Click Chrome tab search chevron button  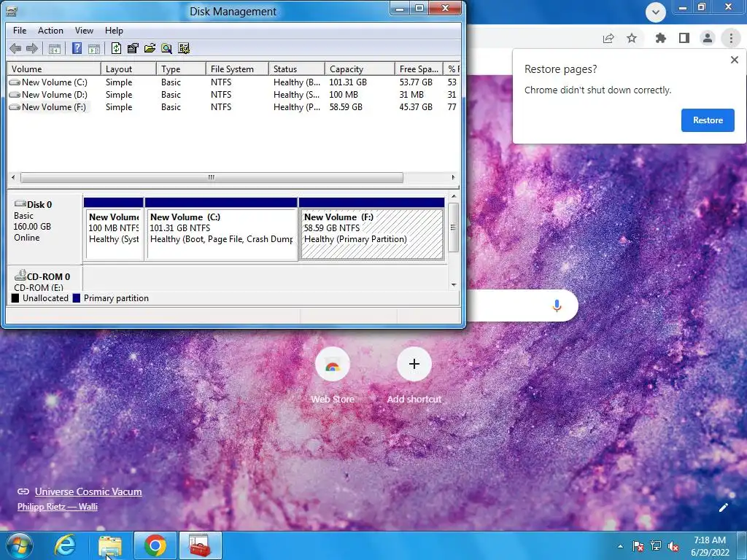[x=656, y=12]
